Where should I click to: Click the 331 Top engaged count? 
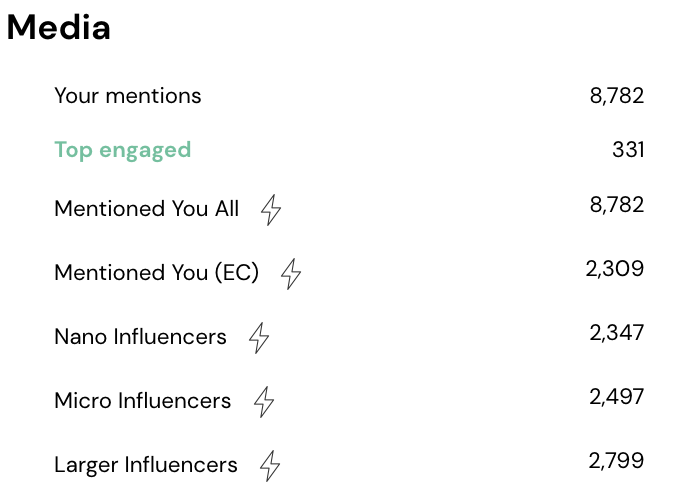click(x=628, y=150)
